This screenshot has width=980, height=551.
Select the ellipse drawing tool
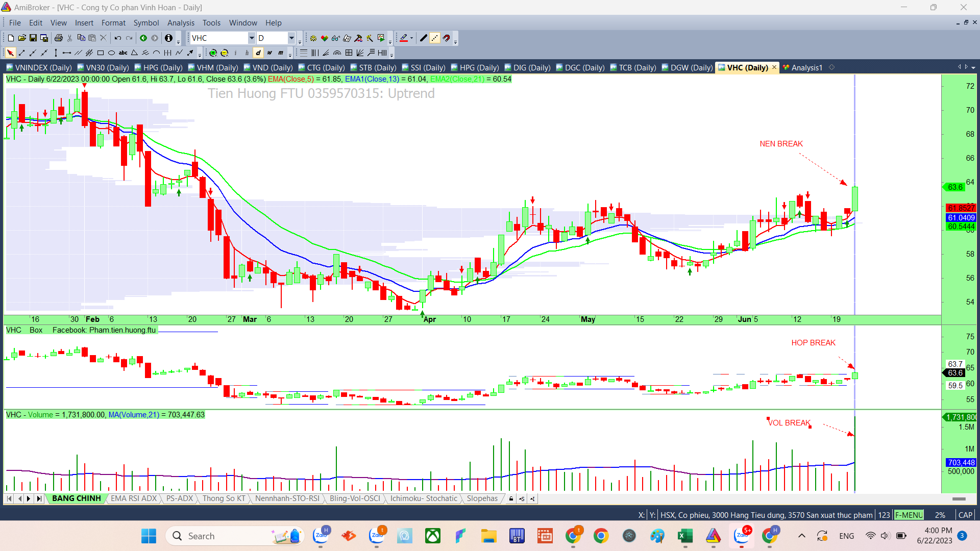[x=111, y=53]
